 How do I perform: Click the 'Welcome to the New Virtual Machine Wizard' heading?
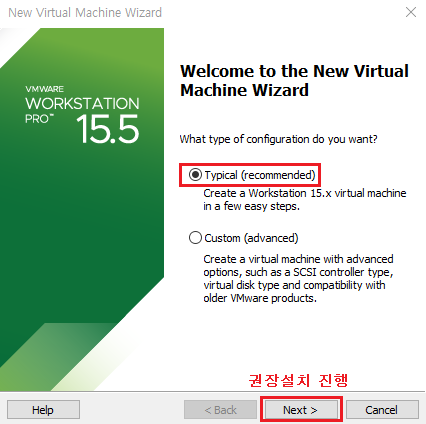click(x=294, y=80)
